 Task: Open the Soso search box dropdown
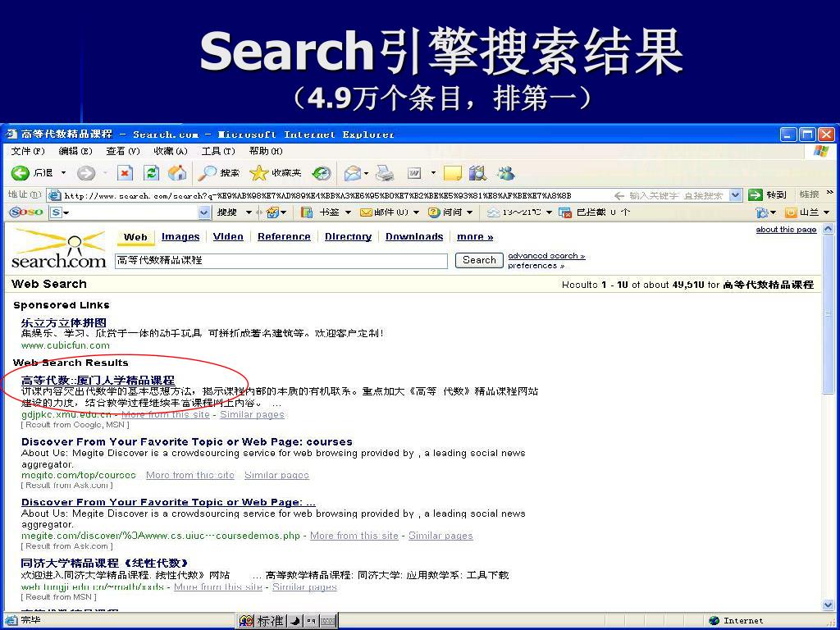pyautogui.click(x=204, y=212)
